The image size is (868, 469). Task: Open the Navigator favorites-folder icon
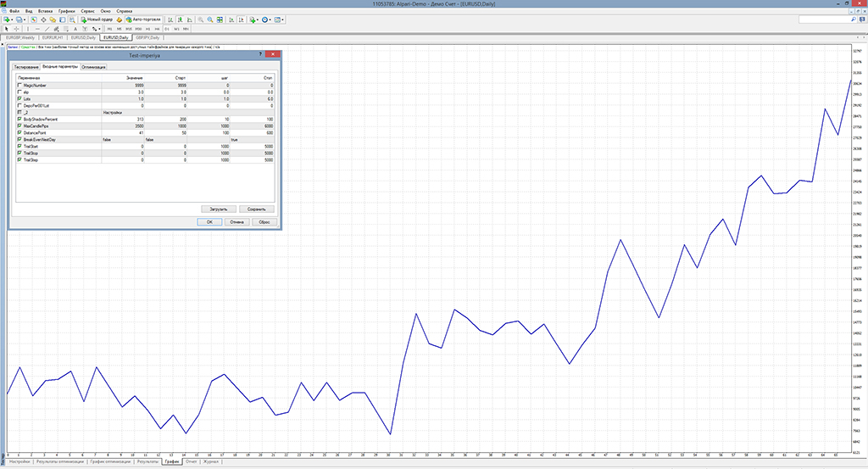pyautogui.click(x=53, y=20)
